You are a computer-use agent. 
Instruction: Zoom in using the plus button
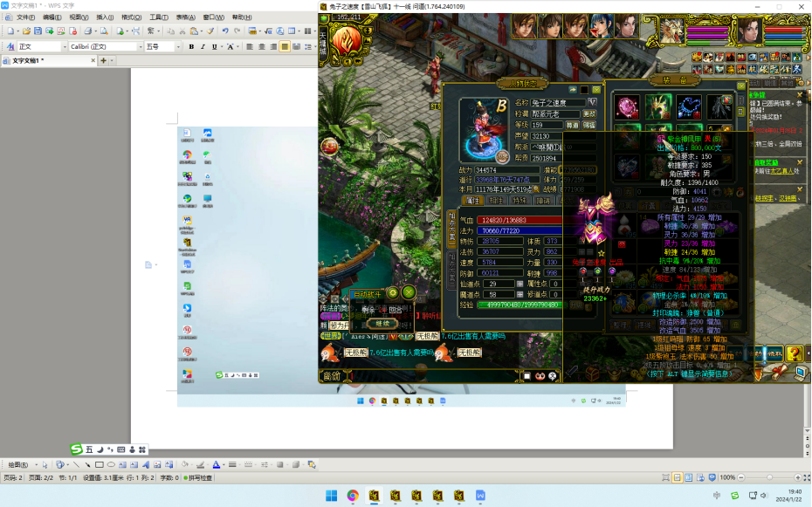point(798,477)
